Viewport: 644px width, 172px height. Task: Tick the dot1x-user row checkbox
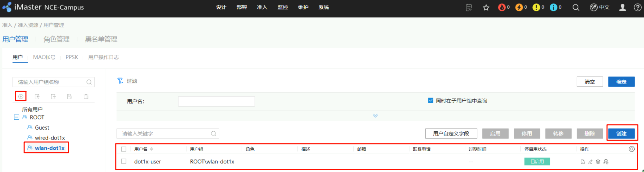point(124,161)
